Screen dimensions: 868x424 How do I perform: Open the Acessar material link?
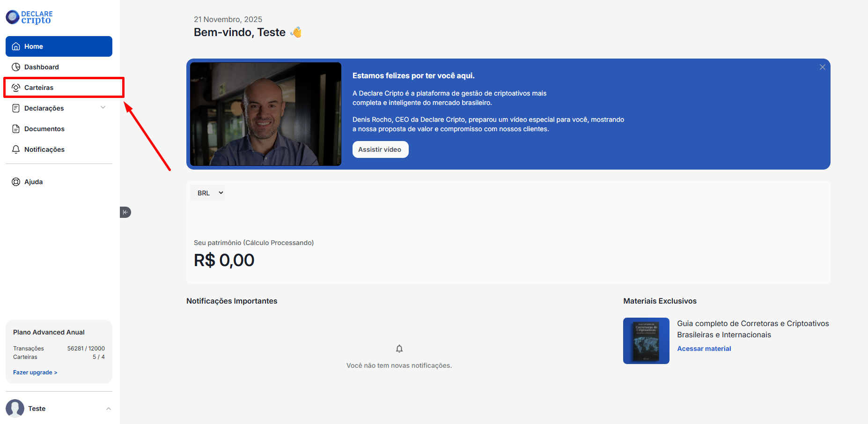[704, 349]
